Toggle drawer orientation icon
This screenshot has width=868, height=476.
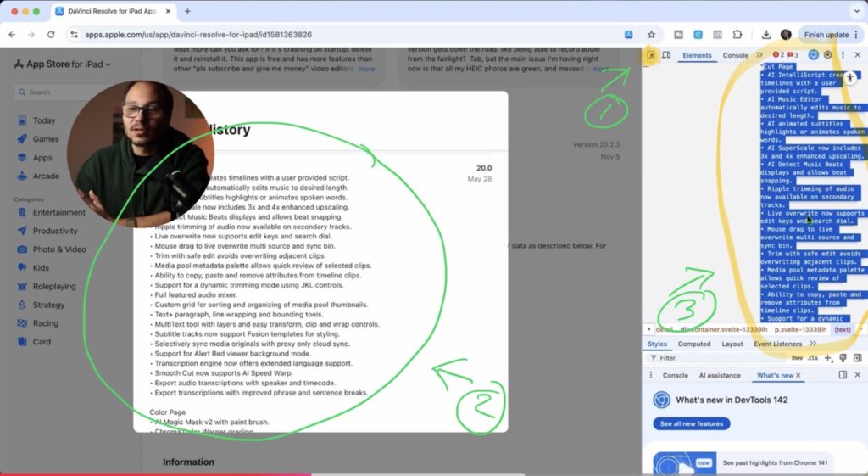[x=843, y=375]
